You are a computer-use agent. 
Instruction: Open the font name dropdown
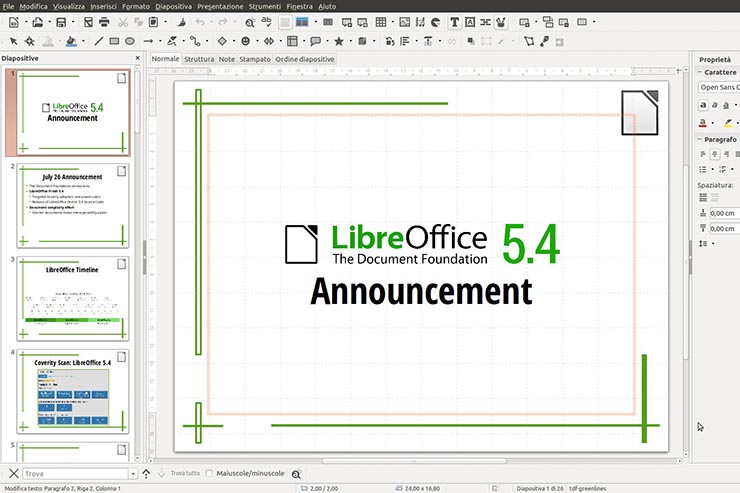pos(720,88)
